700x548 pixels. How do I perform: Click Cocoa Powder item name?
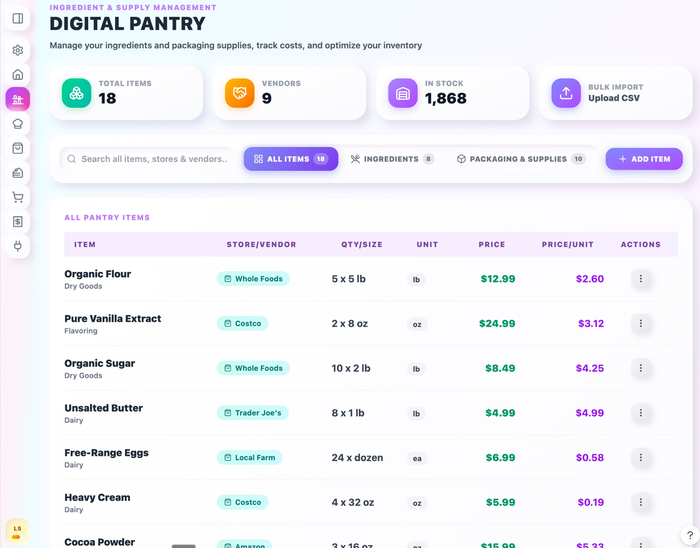tap(100, 542)
